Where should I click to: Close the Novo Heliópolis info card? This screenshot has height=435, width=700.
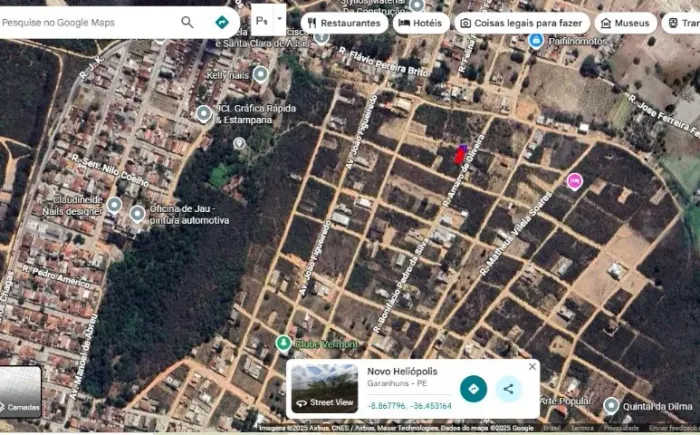[x=532, y=367]
